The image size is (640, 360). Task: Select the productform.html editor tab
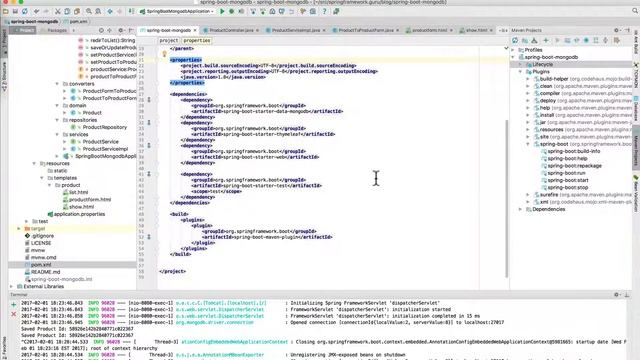pos(429,30)
